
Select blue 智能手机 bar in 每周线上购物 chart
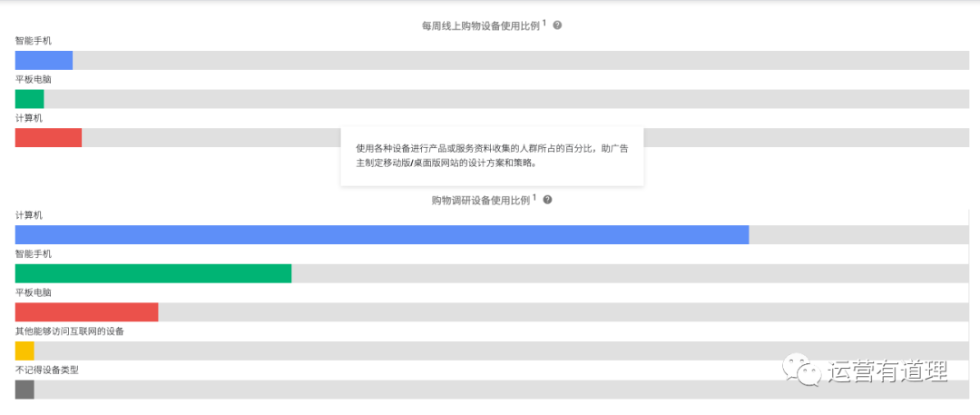tap(44, 61)
